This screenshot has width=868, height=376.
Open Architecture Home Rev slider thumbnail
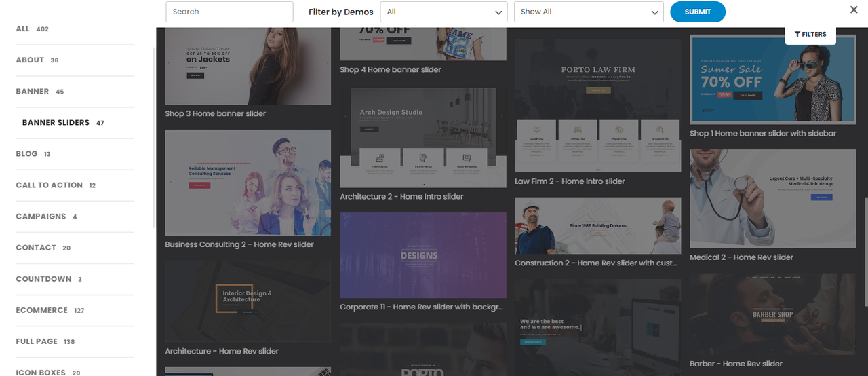(x=248, y=301)
